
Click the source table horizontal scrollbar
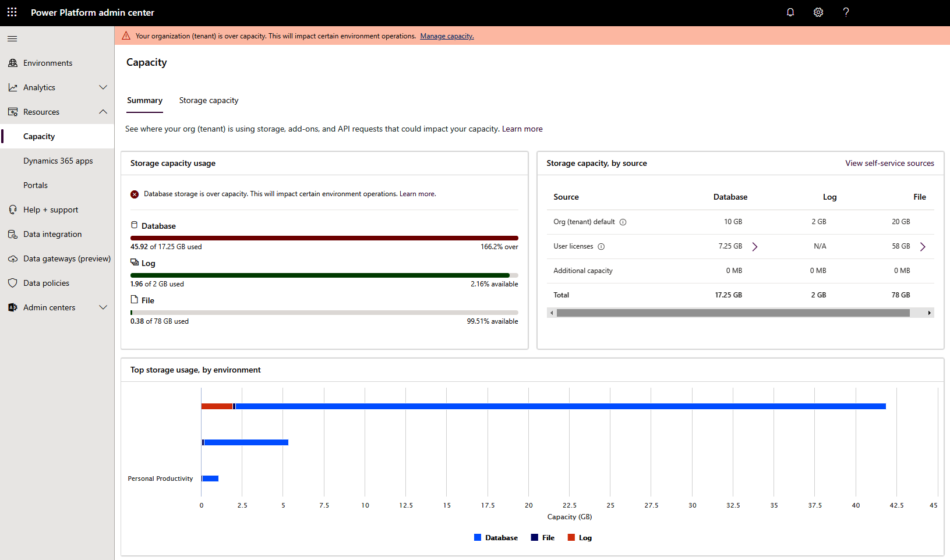pos(733,313)
